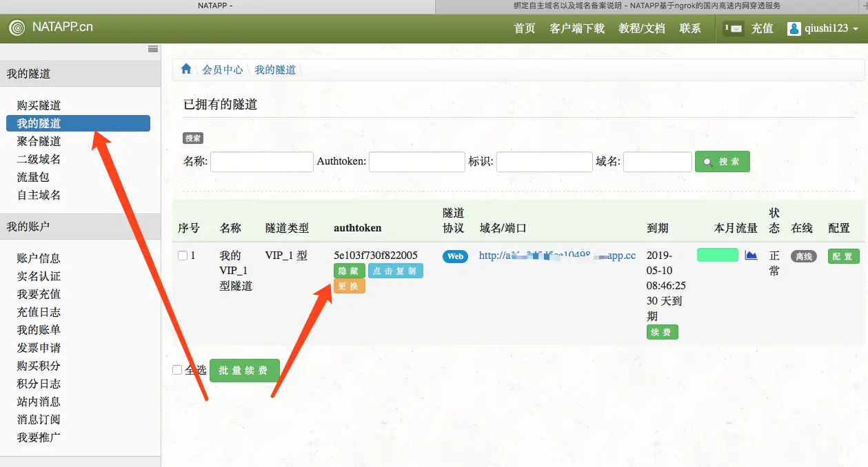The image size is (868, 467).
Task: Click the 标识 search input field
Action: [545, 162]
